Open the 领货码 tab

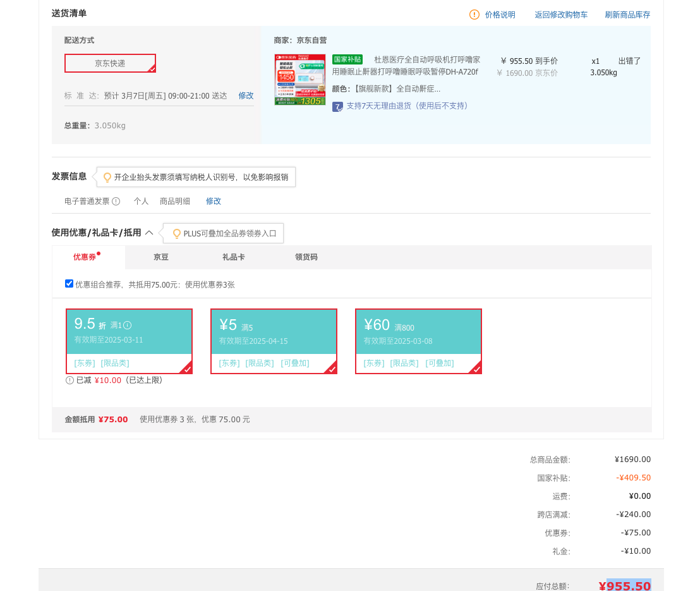306,257
